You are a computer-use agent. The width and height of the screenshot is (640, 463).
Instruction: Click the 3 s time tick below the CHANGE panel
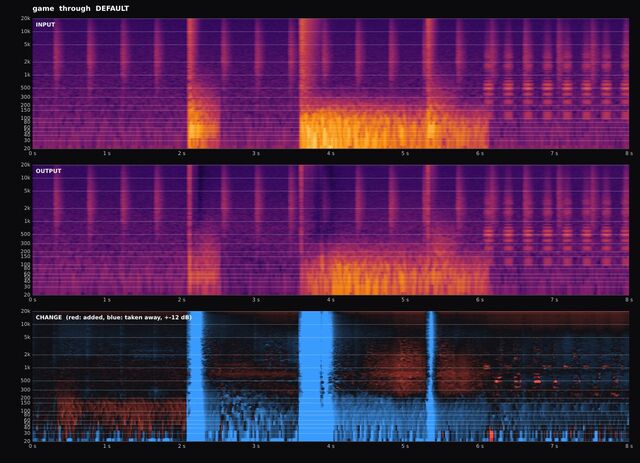tap(256, 446)
